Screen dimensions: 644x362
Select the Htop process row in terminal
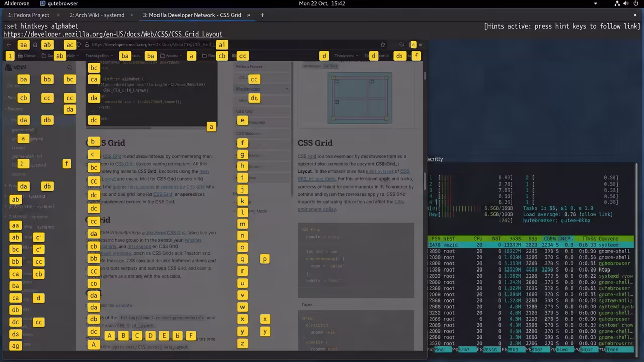(x=531, y=269)
